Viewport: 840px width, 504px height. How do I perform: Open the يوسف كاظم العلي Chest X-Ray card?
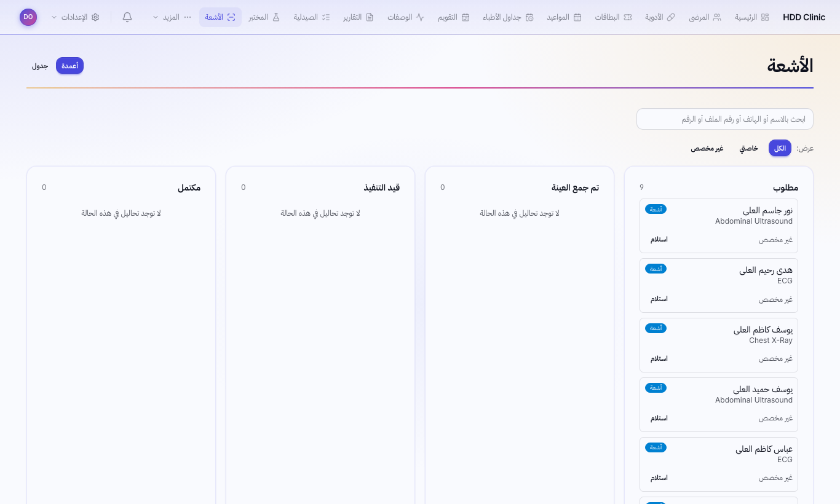coord(719,345)
